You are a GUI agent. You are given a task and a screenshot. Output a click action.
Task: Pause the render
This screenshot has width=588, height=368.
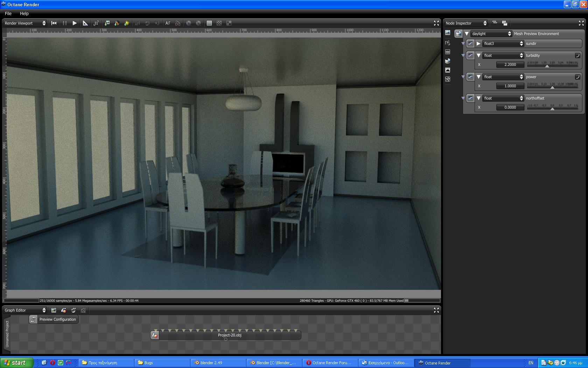(64, 23)
